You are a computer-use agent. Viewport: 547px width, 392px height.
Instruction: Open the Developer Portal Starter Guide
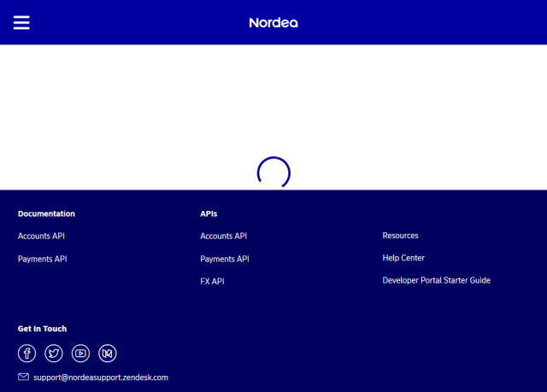[437, 280]
